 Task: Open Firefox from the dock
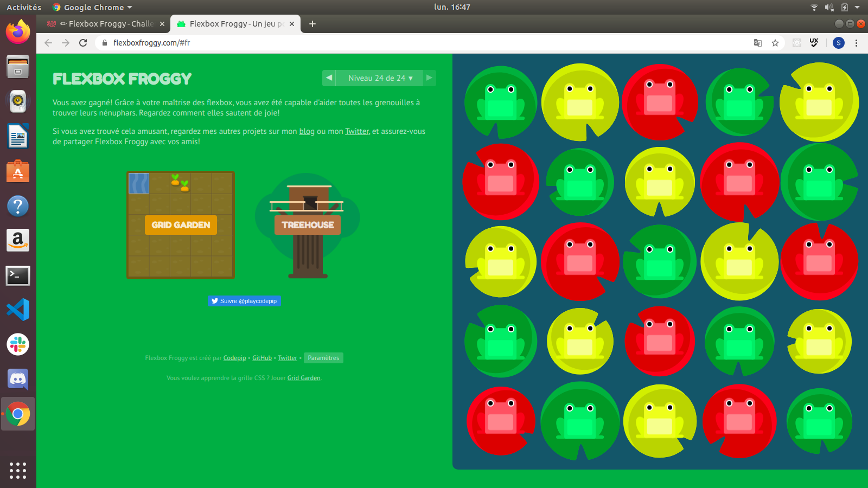click(18, 31)
